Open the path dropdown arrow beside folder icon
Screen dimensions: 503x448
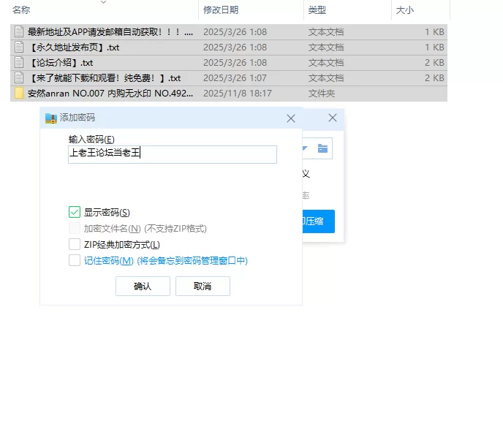click(x=306, y=149)
